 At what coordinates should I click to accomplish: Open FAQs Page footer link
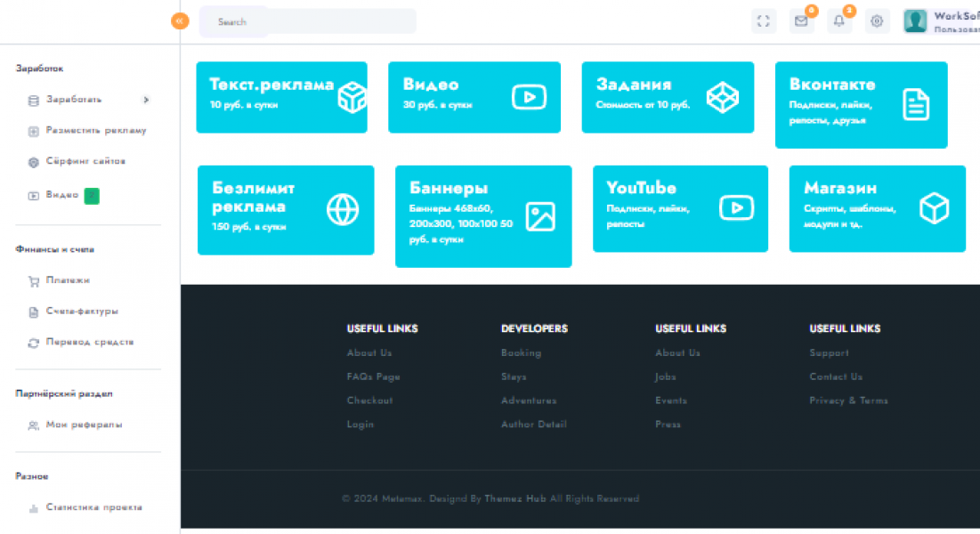pos(373,376)
